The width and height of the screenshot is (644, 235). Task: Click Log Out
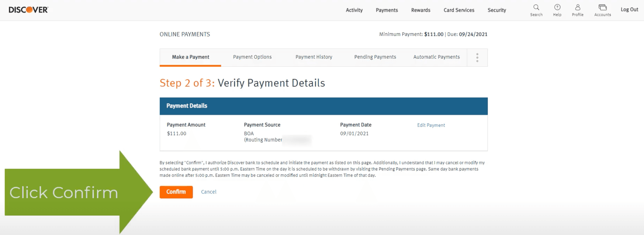629,9
